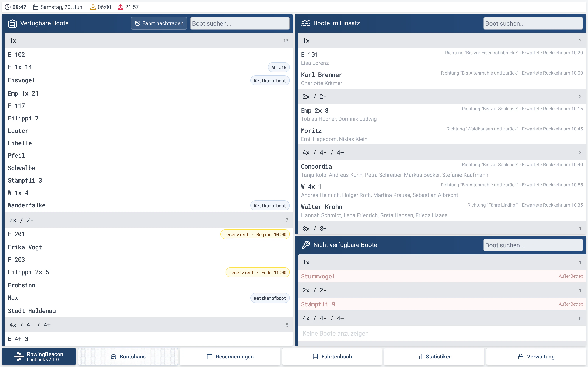Click the calendar icon beside Samstag, 20. Juni
Viewport: 588px width, 367px height.
(36, 7)
